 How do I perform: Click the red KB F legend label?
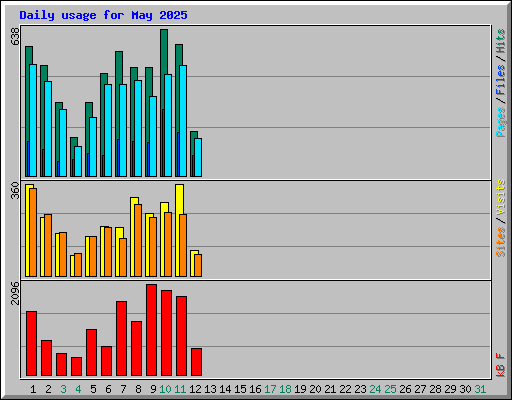(500, 365)
